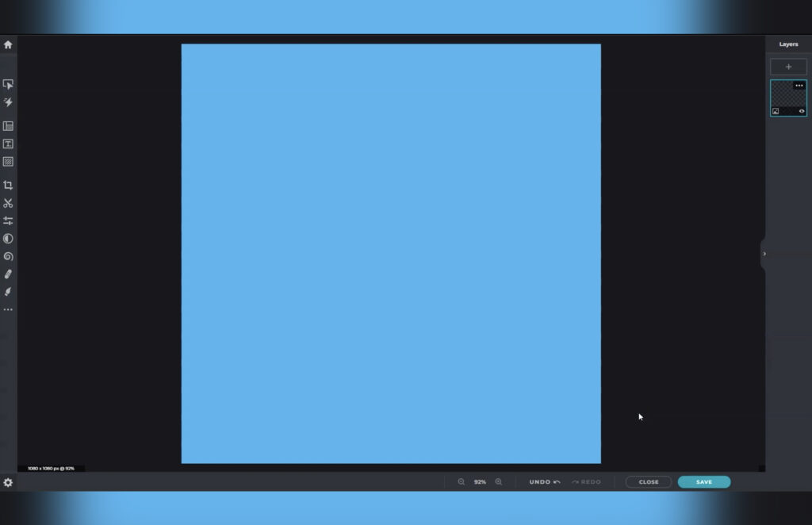Viewport: 812px width, 525px height.
Task: Click the Layers panel header
Action: click(x=787, y=44)
